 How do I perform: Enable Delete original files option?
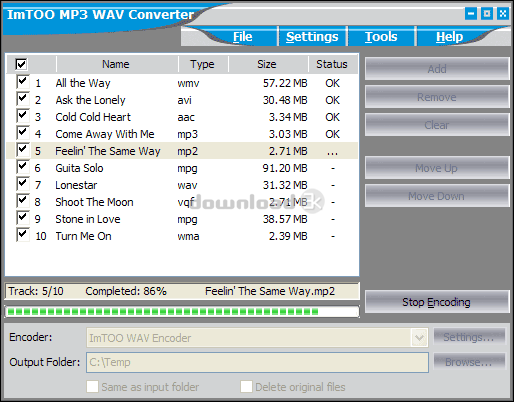tap(246, 387)
